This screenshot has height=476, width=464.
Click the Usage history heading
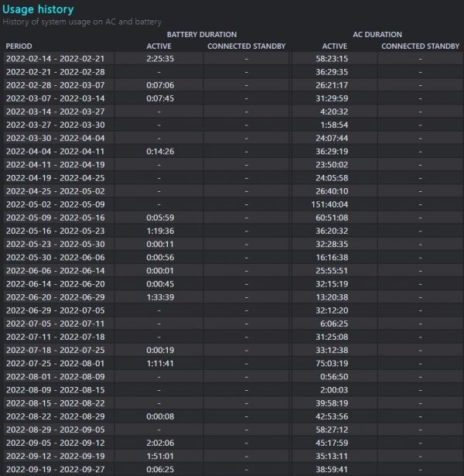[39, 9]
